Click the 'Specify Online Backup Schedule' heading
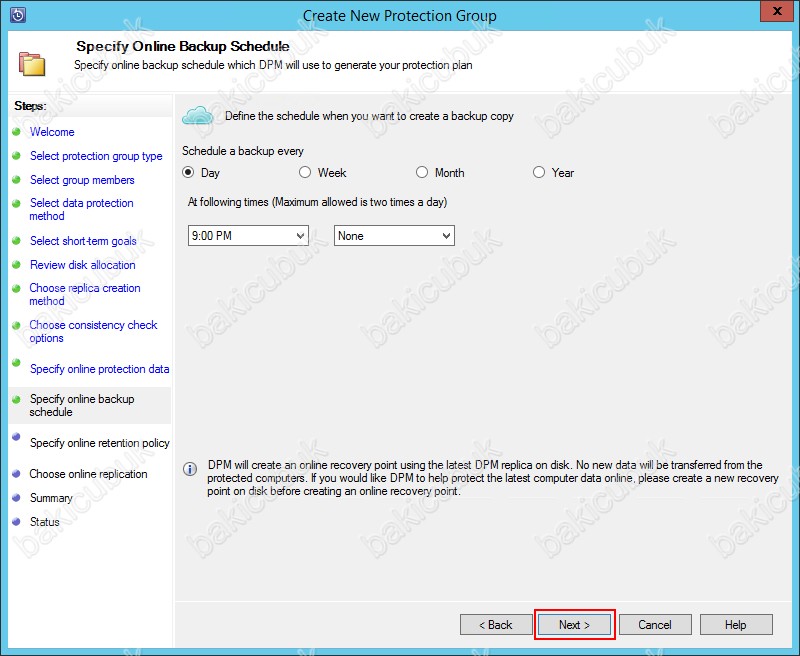Viewport: 800px width, 656px height. click(183, 46)
